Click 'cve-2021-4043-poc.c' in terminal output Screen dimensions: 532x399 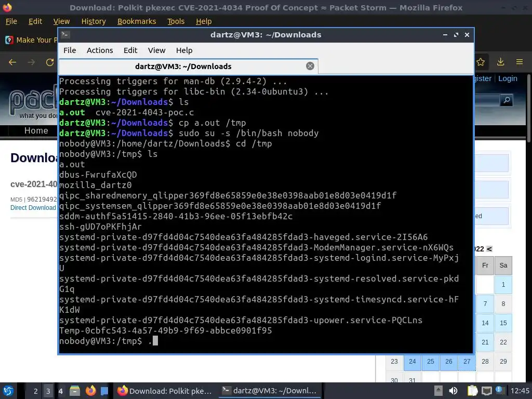tap(144, 112)
